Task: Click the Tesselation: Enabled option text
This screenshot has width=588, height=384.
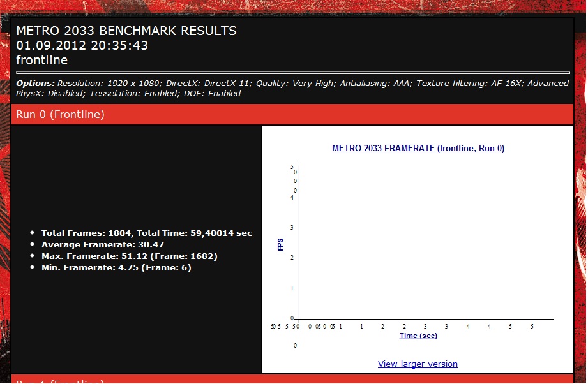Action: point(134,94)
